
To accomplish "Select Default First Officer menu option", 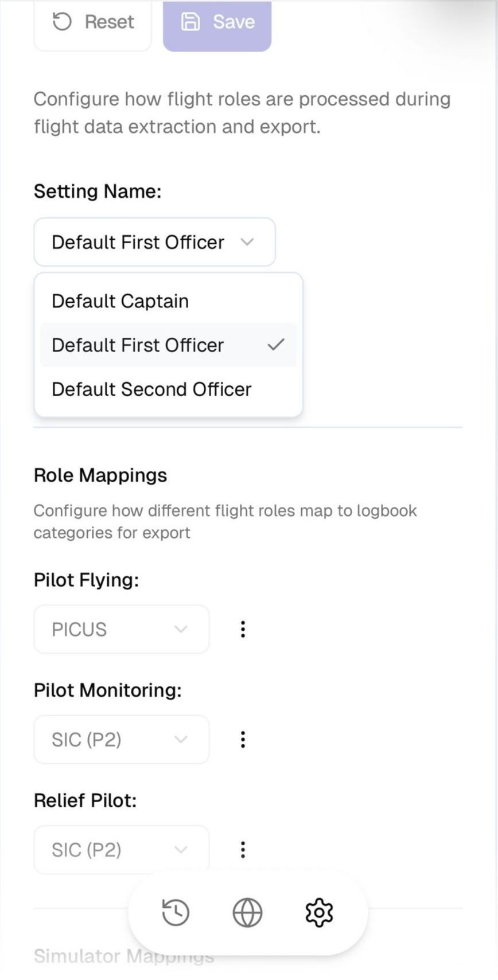I will click(138, 345).
